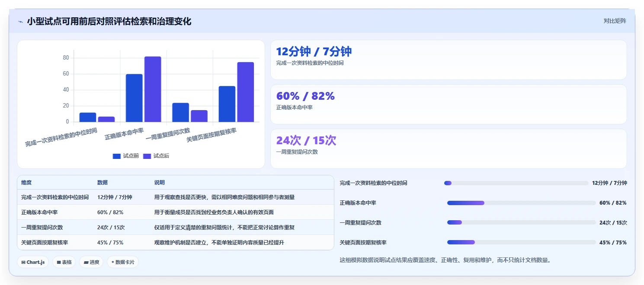Select the 数据卡片 tag chip
This screenshot has height=285, width=644.
pos(123,262)
